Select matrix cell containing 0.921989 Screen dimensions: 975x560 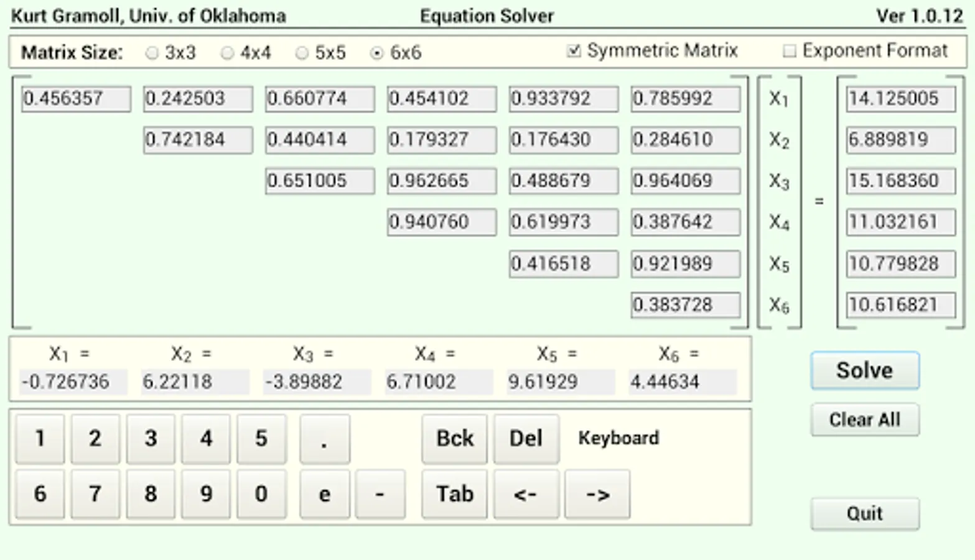click(x=686, y=264)
